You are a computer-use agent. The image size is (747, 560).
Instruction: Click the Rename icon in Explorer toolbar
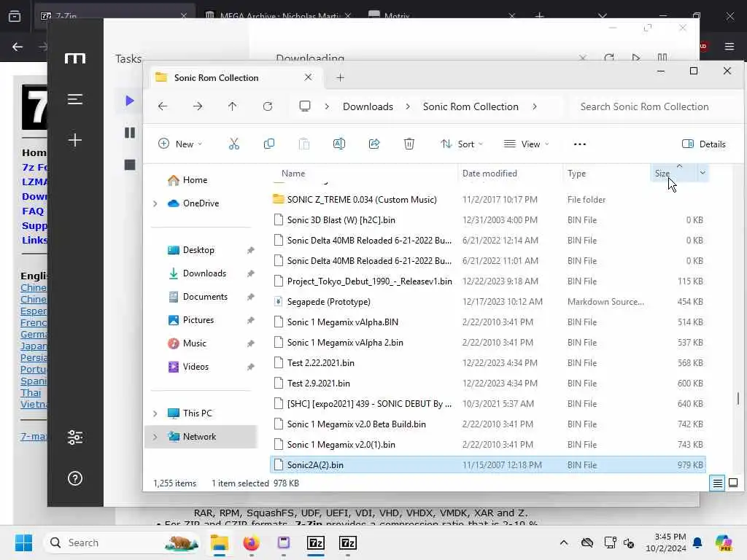click(338, 144)
